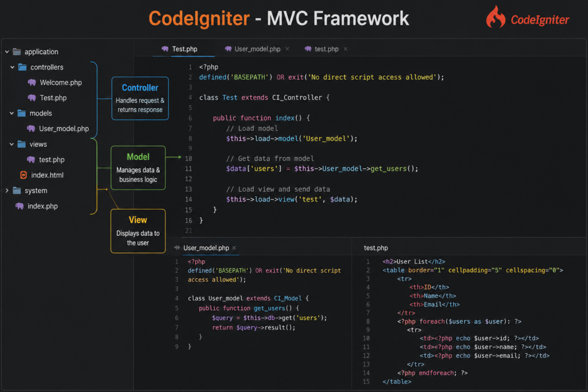Click the '<h2>User List</h2>' line
This screenshot has width=588, height=392.
414,262
